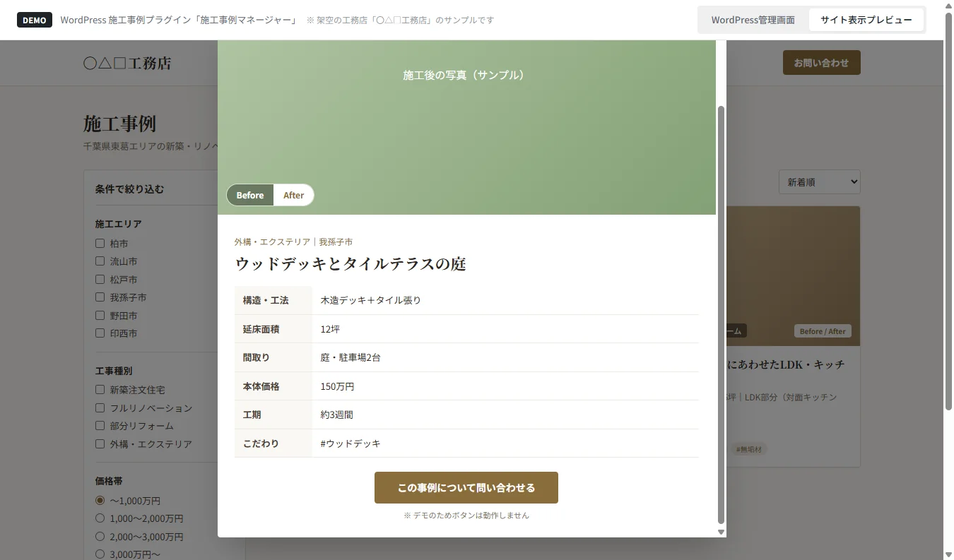The width and height of the screenshot is (954, 560).
Task: Click the 外構・エクステリア｜我孫子市 category line
Action: [293, 242]
